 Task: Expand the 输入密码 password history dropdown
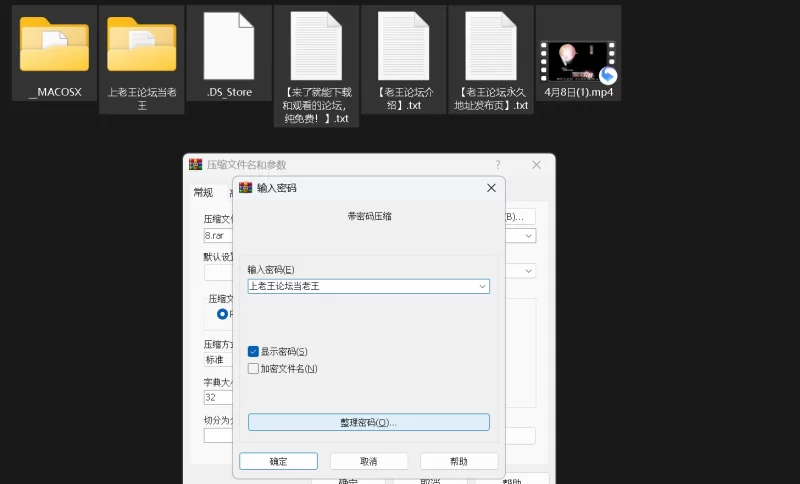[483, 286]
